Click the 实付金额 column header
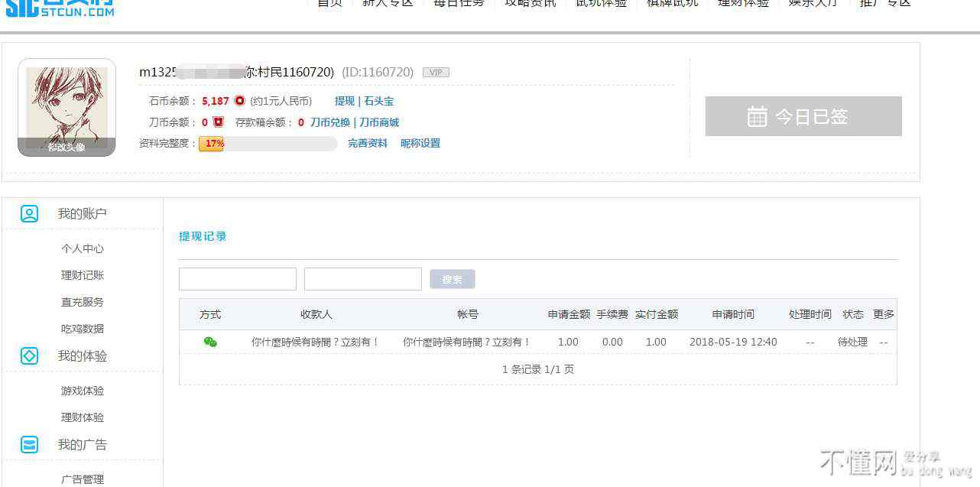980x487 pixels. 657,314
